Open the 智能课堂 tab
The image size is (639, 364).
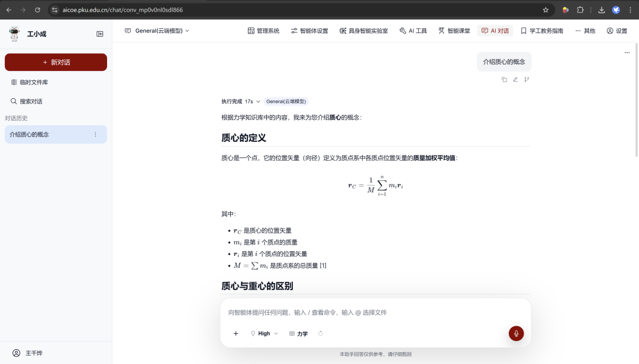[454, 31]
